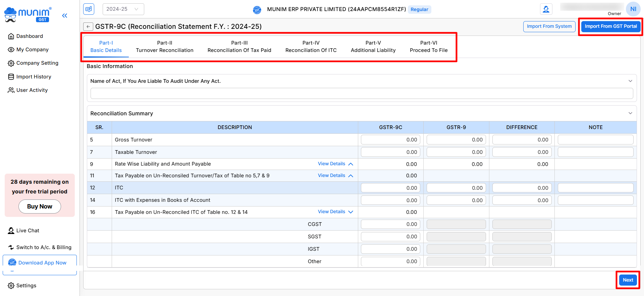This screenshot has width=644, height=296.
Task: Switch to Part-II Turnover Reconciliation tab
Action: coord(165,47)
